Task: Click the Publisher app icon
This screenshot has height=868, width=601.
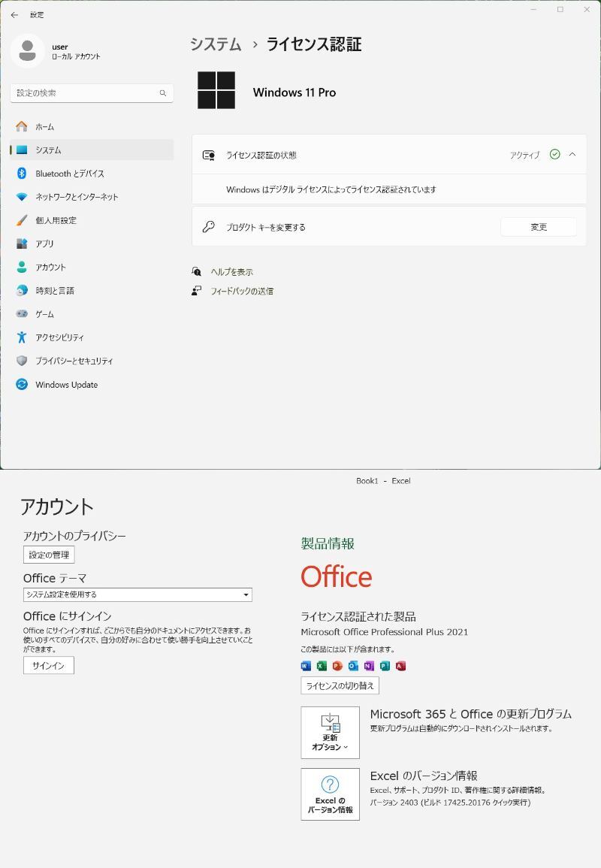Action: 385,665
